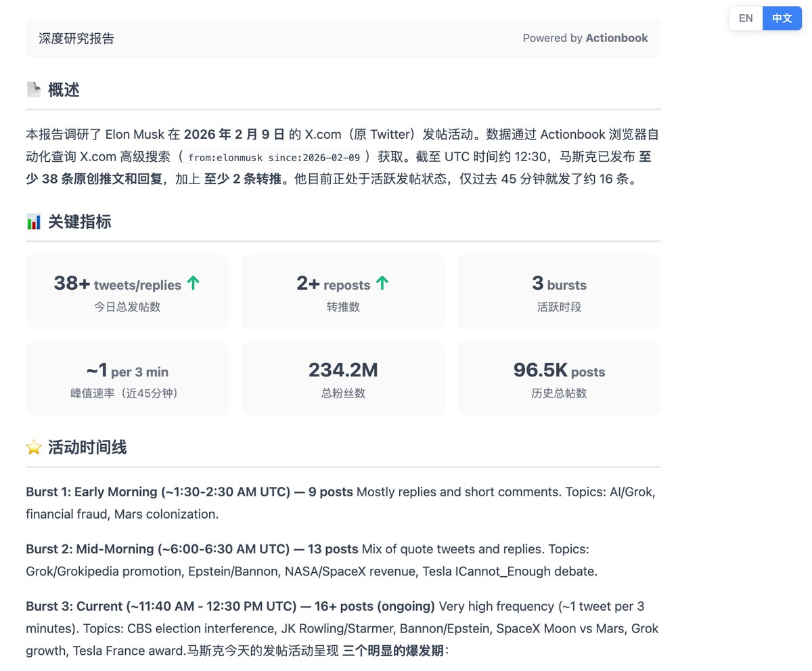Click the bold 三个明显的爆发期 text
This screenshot has height=671, width=812.
click(393, 651)
